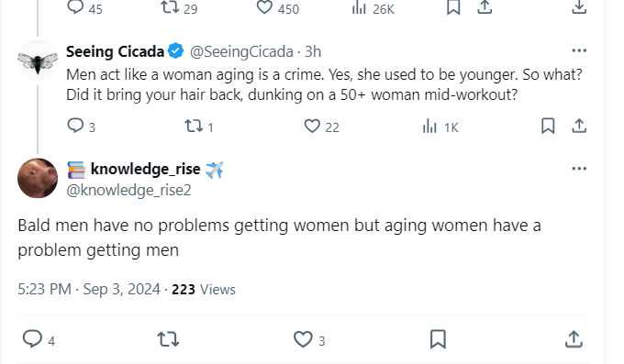Open more options for Seeing Cicada's tweet
Viewport: 624px width, 364px height.
point(579,50)
